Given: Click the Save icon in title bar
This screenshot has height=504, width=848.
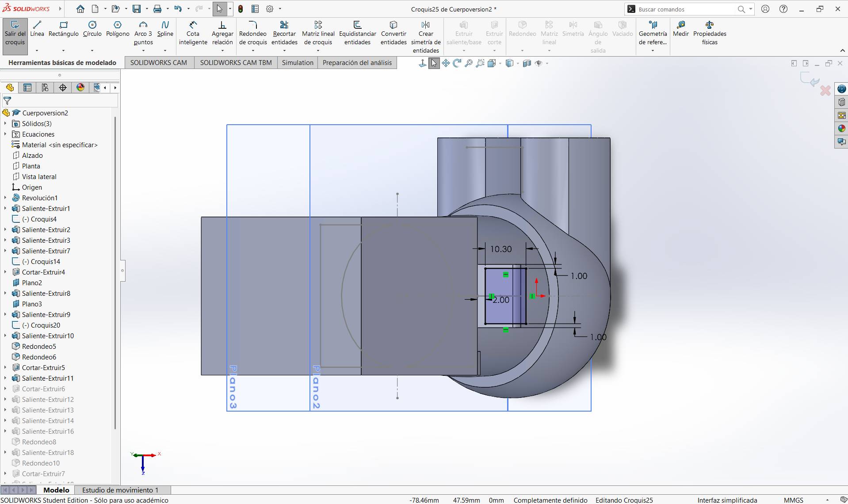Looking at the screenshot, I should pyautogui.click(x=137, y=9).
